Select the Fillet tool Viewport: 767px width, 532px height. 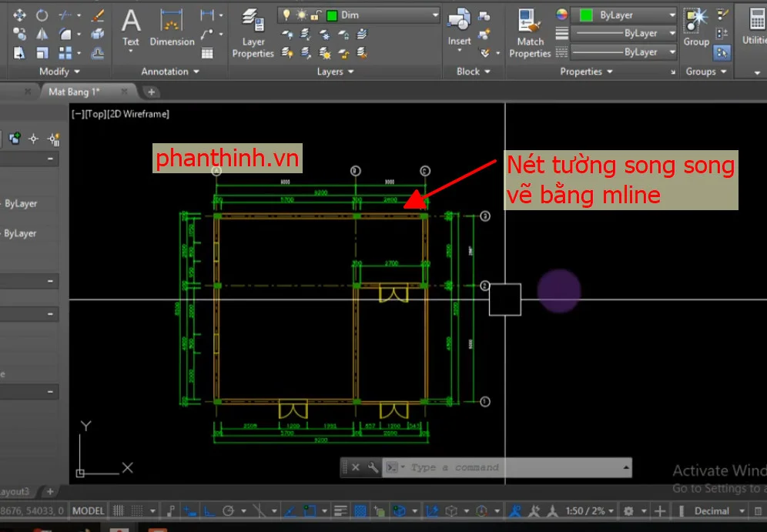(65, 34)
